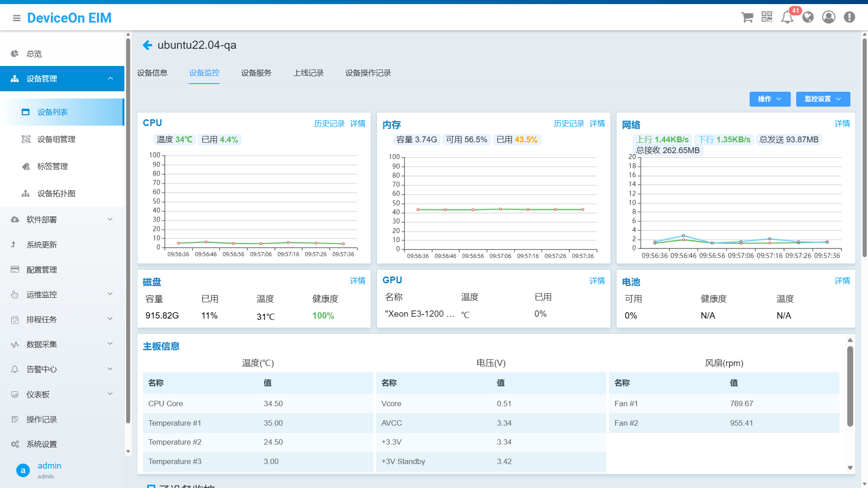Image resolution: width=868 pixels, height=488 pixels.
Task: Go back using the blue arrow
Action: [x=147, y=45]
